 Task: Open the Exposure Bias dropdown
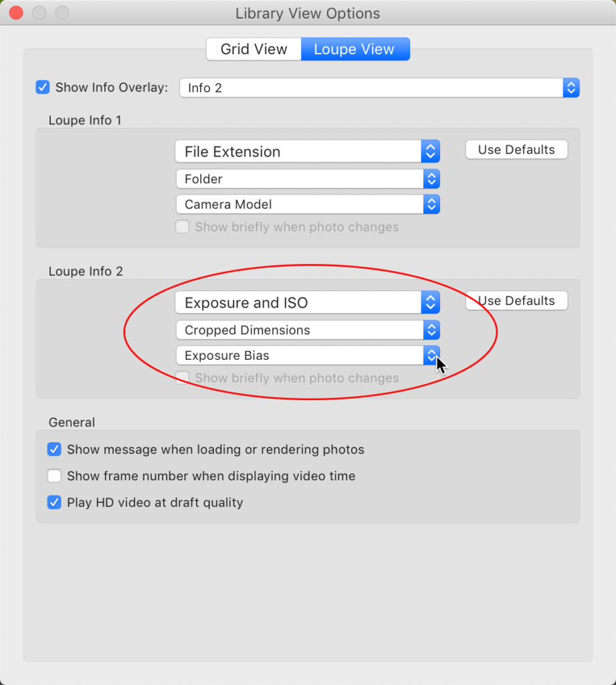307,356
